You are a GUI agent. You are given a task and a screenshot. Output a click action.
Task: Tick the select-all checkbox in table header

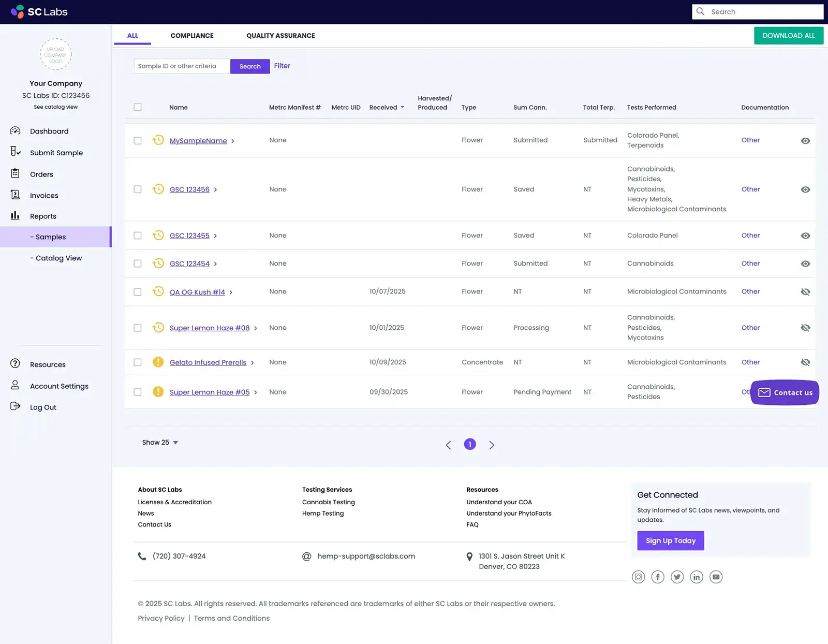click(x=138, y=107)
